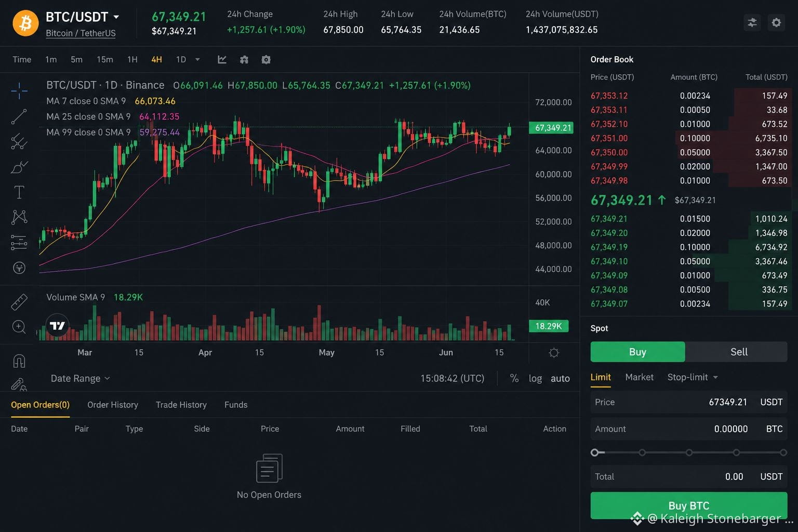798x532 pixels.
Task: Select the long/short position prediction tool
Action: [x=19, y=243]
